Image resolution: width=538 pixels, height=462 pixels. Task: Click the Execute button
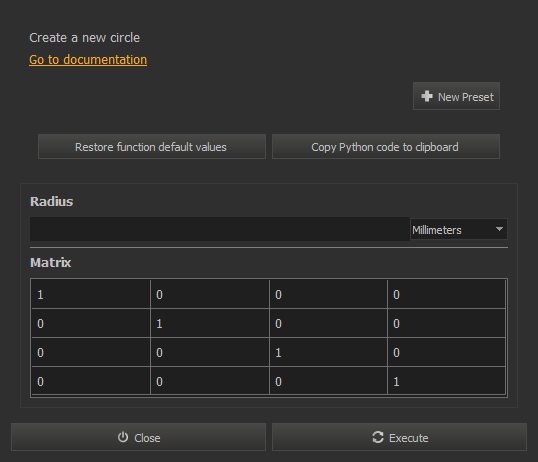[399, 437]
